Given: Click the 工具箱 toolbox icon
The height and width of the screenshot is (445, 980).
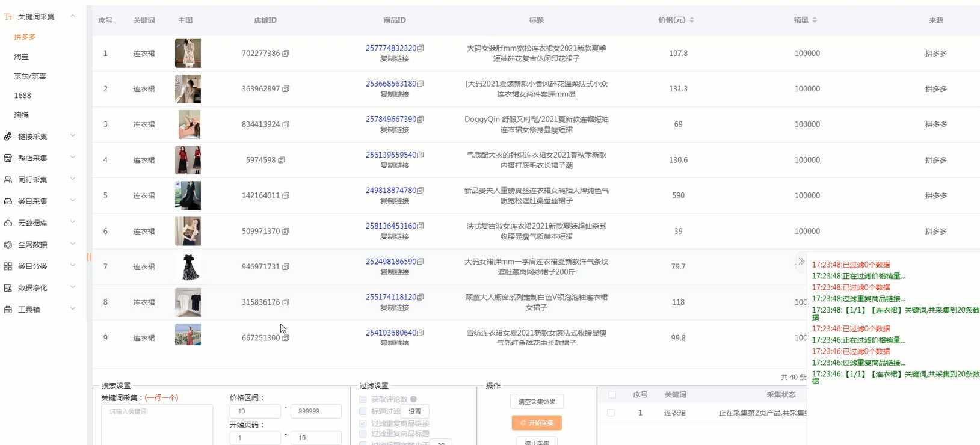Looking at the screenshot, I should (x=8, y=310).
